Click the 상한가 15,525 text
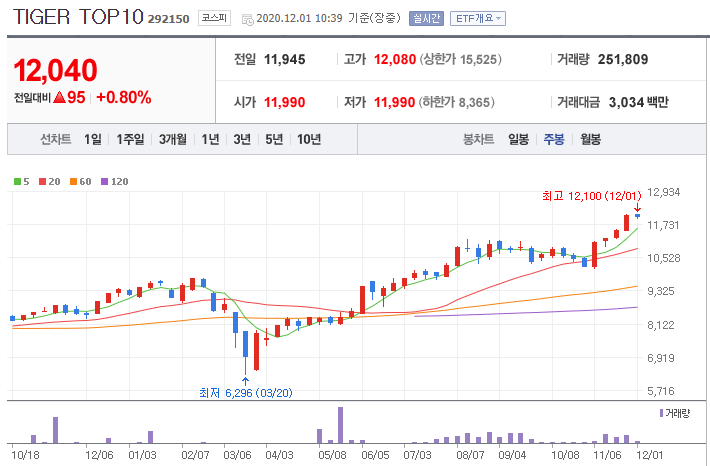The image size is (710, 466). click(461, 59)
